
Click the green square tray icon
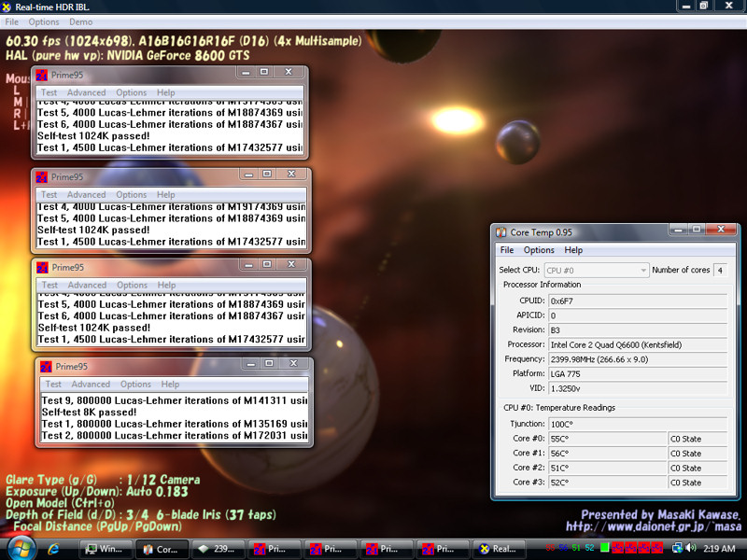[x=604, y=548]
